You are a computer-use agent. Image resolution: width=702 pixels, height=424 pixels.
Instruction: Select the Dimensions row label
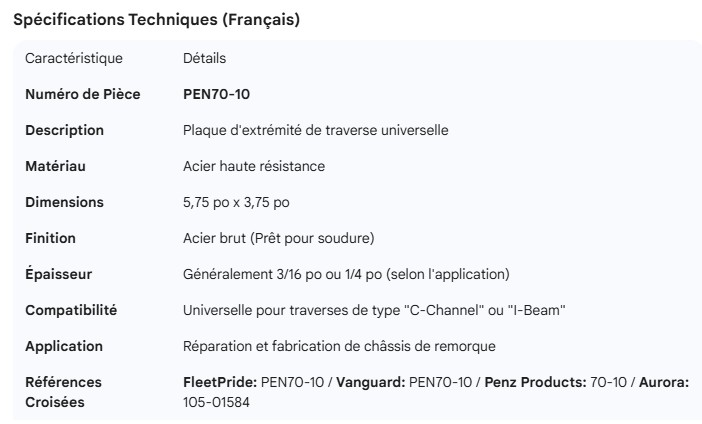pyautogui.click(x=64, y=202)
